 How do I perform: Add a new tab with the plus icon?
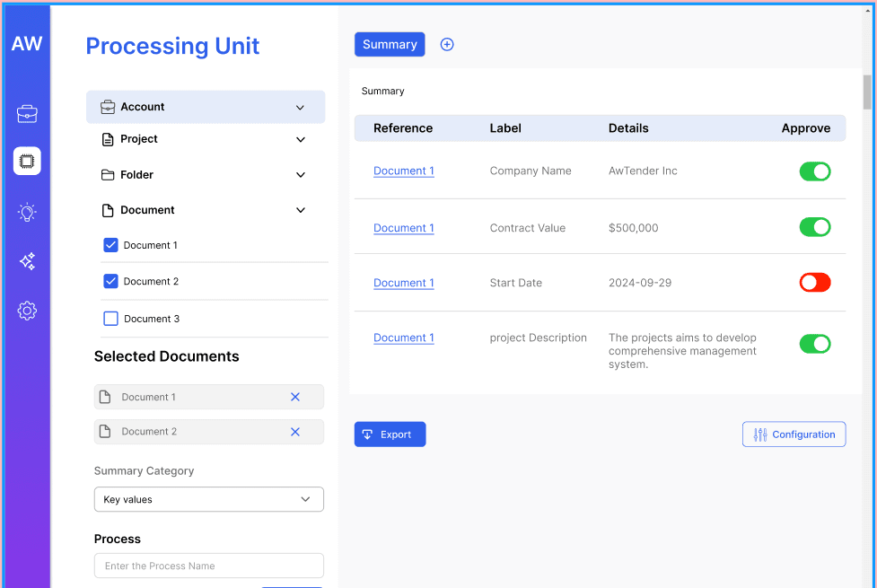coord(447,45)
